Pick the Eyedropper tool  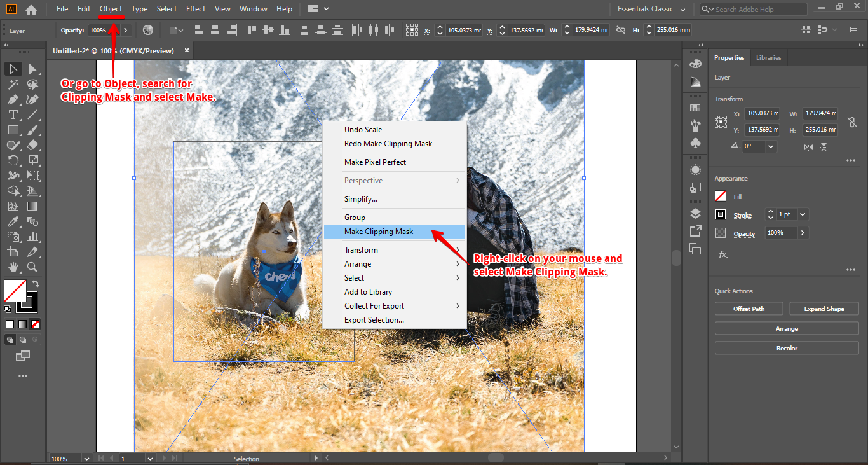coord(13,221)
